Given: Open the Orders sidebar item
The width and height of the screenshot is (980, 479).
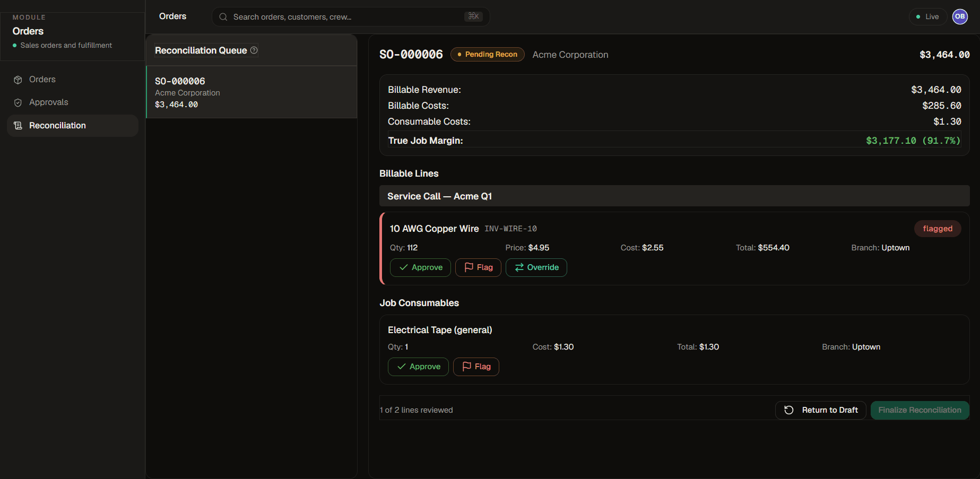Looking at the screenshot, I should tap(72, 80).
